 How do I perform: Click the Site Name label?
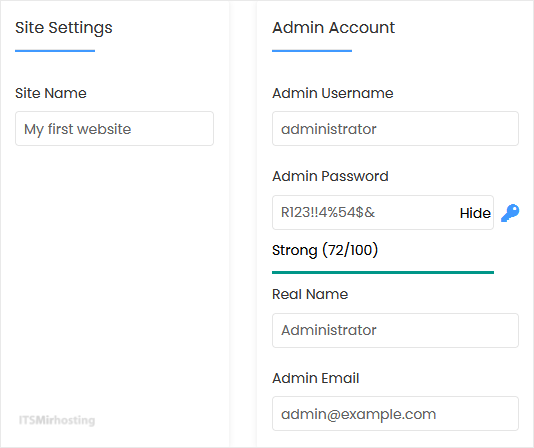[x=51, y=93]
